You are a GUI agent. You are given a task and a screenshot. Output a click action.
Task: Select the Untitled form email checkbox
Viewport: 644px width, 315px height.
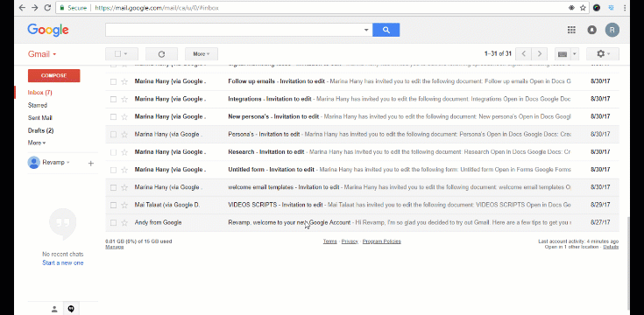pyautogui.click(x=113, y=170)
